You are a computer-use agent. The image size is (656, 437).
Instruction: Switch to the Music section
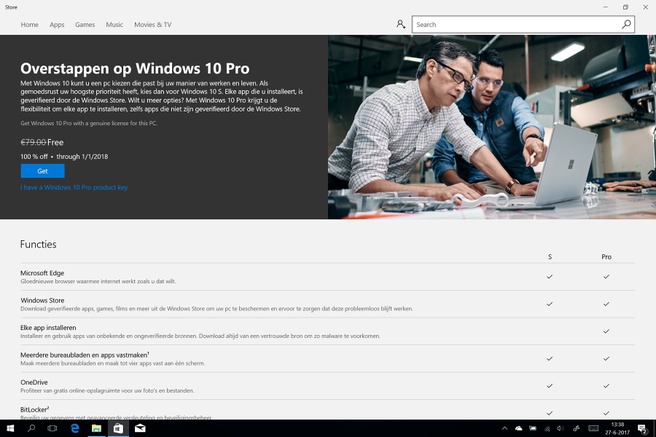(x=114, y=25)
